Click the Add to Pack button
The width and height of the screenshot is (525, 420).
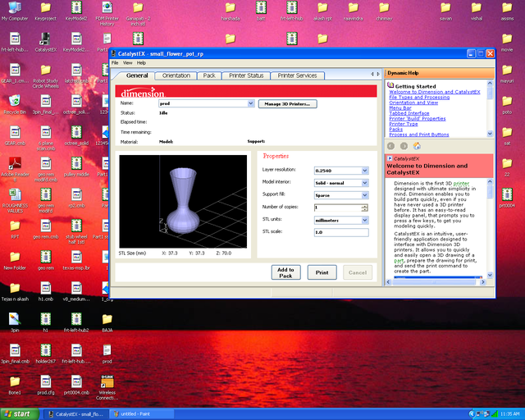285,272
